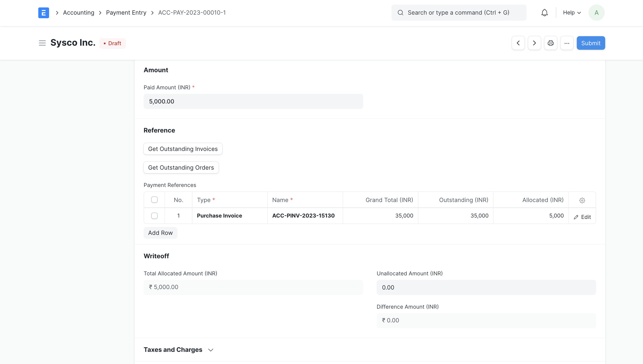Open the ellipsis options menu
The image size is (643, 364).
point(567,43)
